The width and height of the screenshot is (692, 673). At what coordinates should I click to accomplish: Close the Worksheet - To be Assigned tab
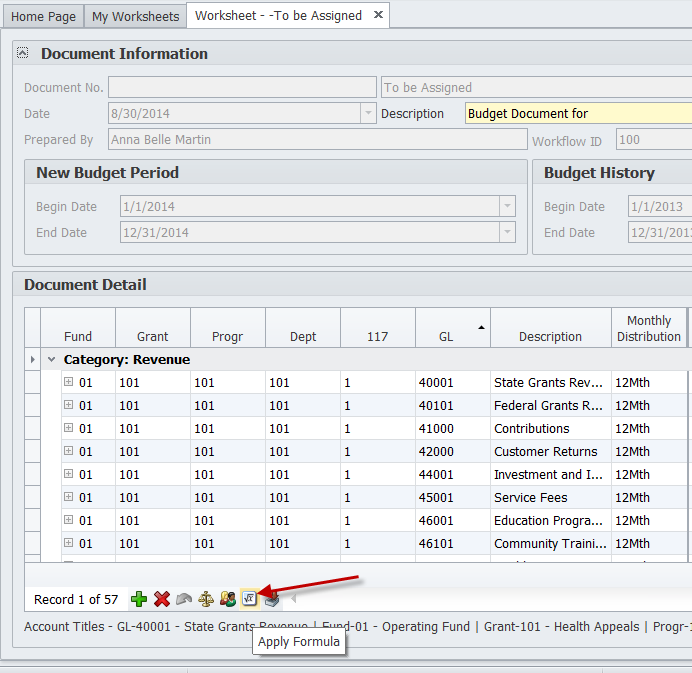[377, 16]
